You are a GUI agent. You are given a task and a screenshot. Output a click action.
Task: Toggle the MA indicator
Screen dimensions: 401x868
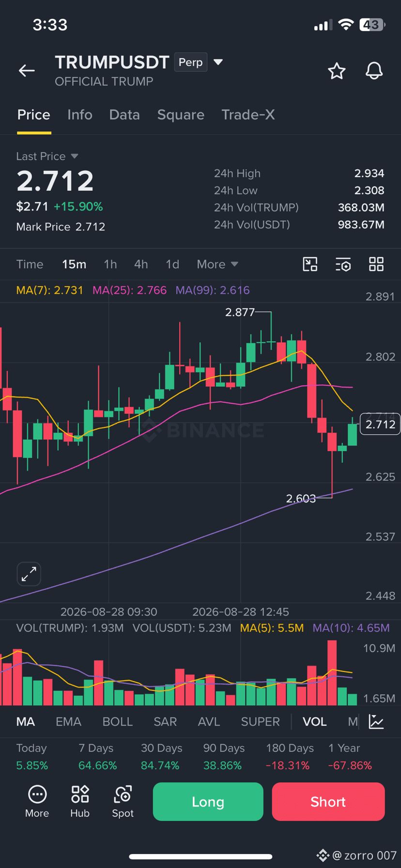pos(26,722)
